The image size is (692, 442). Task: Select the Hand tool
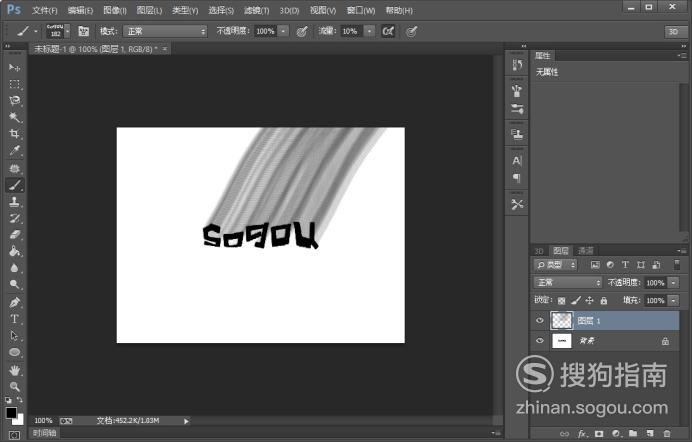pos(15,370)
